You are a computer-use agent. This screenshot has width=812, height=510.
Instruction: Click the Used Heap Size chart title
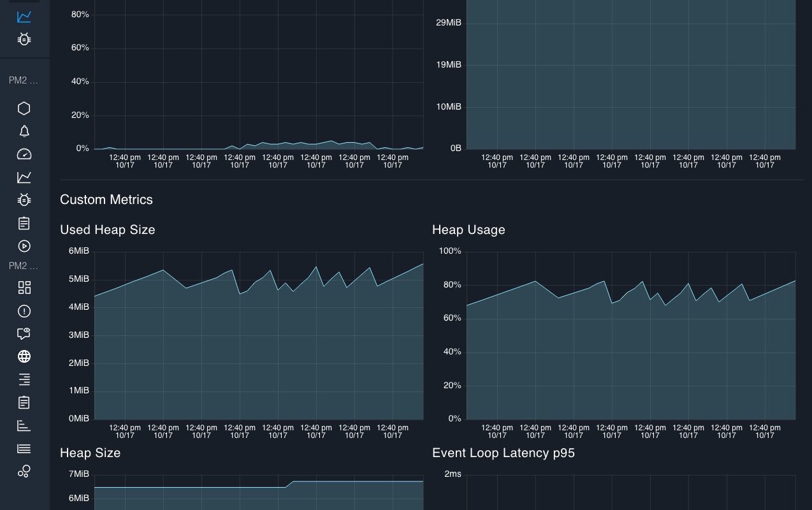(108, 230)
